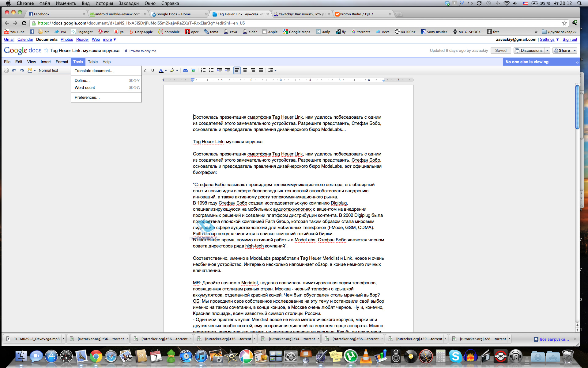This screenshot has width=588, height=368.
Task: Adjust the left indent marker on ruler
Action: click(x=193, y=80)
